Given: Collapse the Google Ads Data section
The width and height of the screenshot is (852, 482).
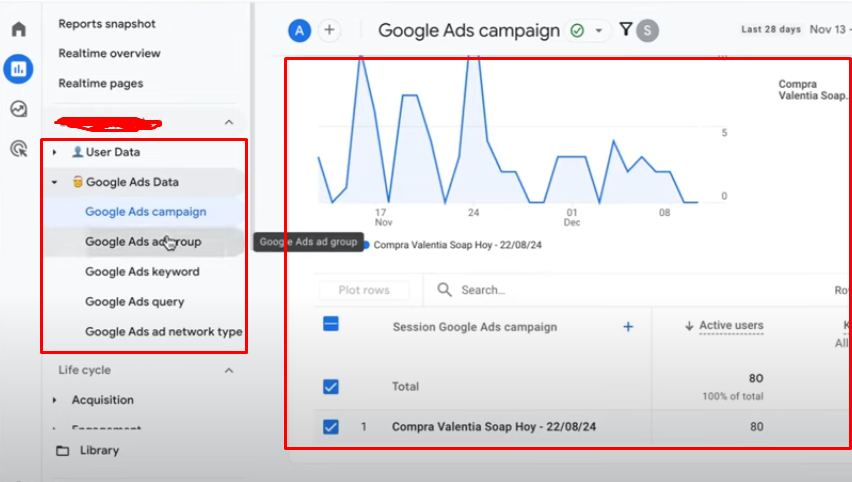Looking at the screenshot, I should click(54, 183).
